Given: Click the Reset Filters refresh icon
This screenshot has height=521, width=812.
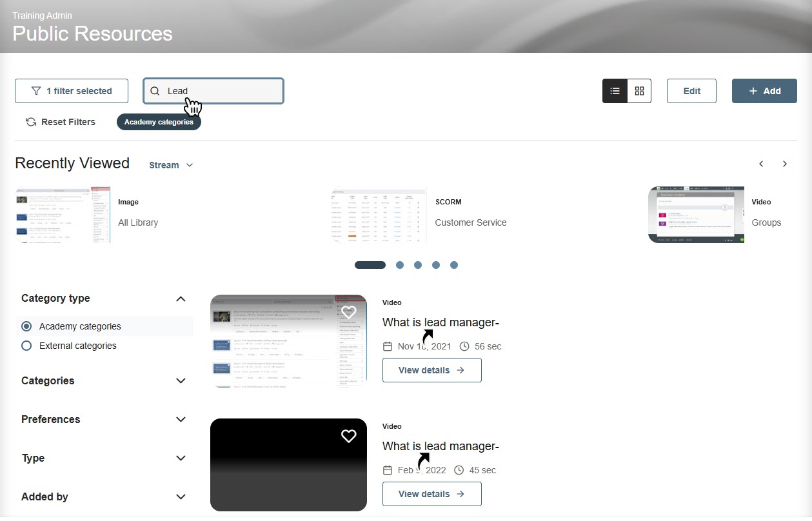Looking at the screenshot, I should (x=31, y=122).
